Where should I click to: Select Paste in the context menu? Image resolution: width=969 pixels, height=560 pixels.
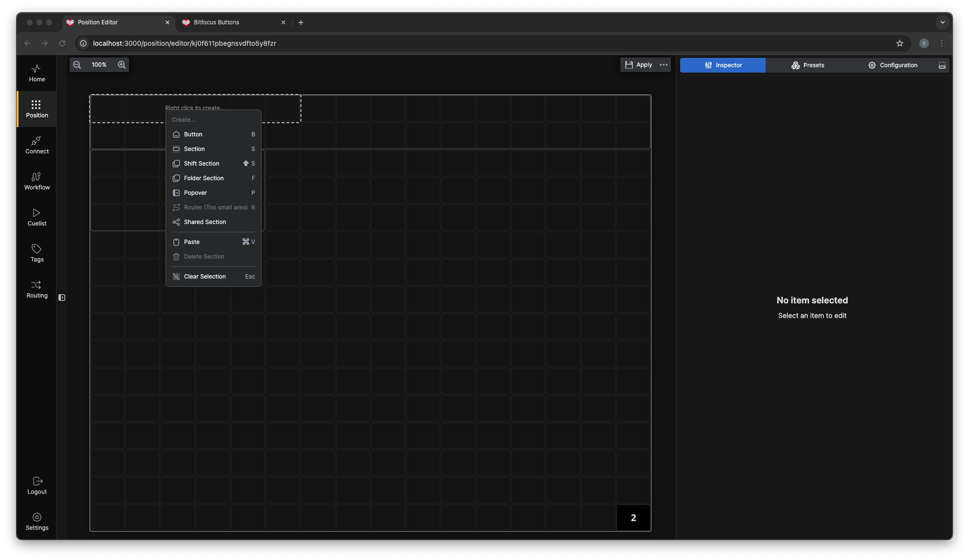coord(213,242)
